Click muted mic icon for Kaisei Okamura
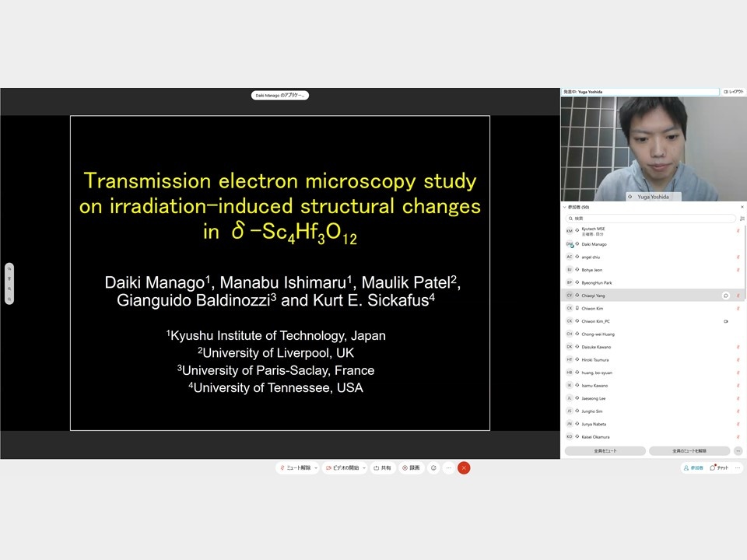The image size is (747, 560). (x=738, y=436)
